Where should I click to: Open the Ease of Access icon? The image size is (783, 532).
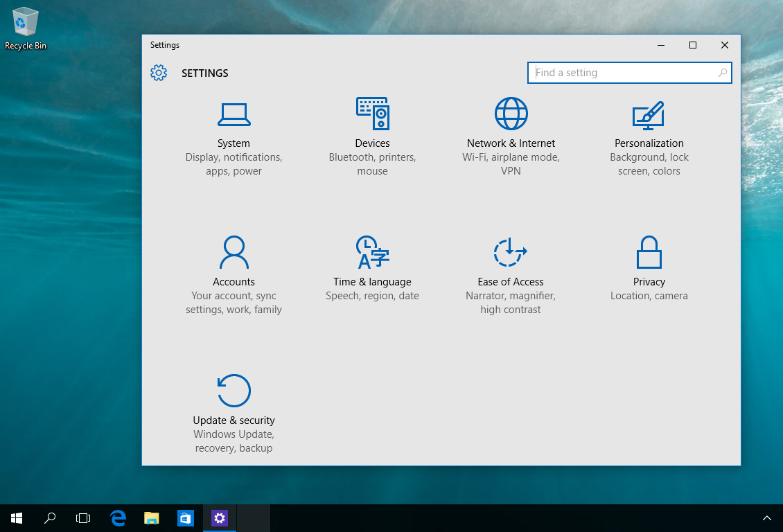coord(511,252)
